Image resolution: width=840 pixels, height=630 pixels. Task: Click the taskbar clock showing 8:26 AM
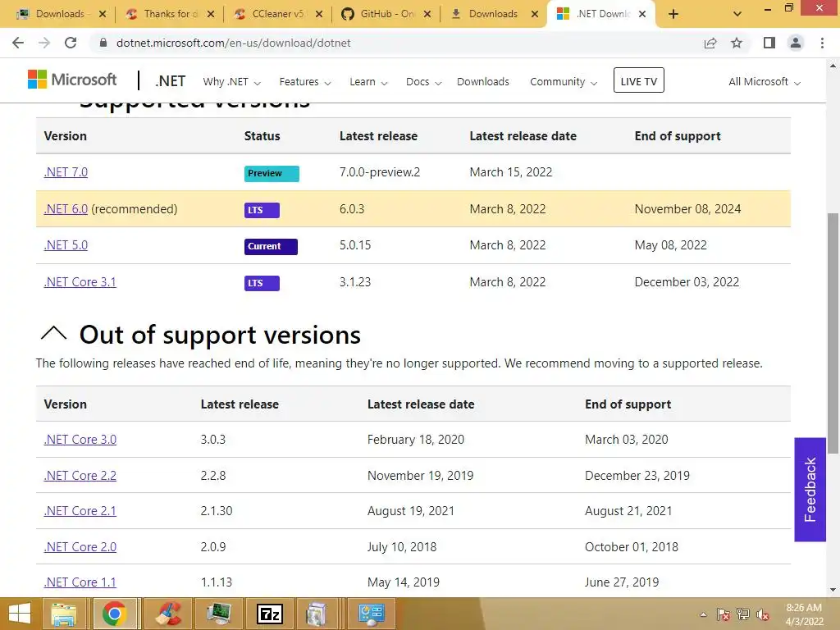tap(804, 614)
